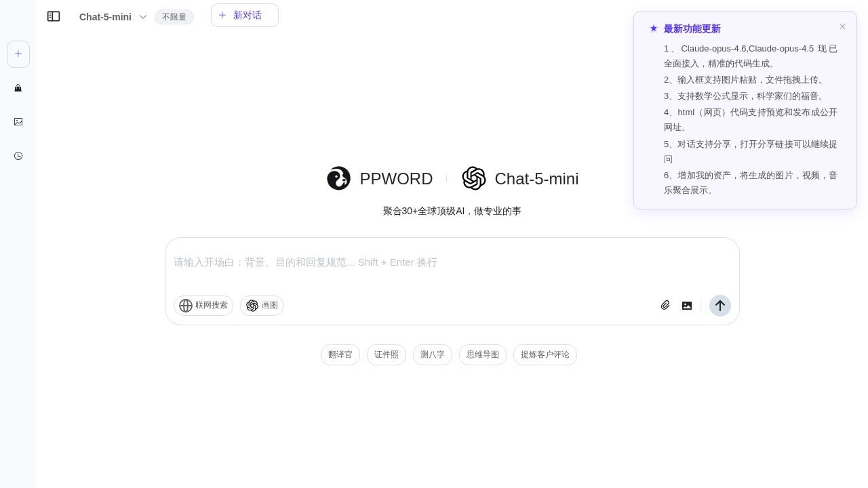The width and height of the screenshot is (868, 488).
Task: Click the 思维导图 suggestion chip
Action: pos(483,354)
